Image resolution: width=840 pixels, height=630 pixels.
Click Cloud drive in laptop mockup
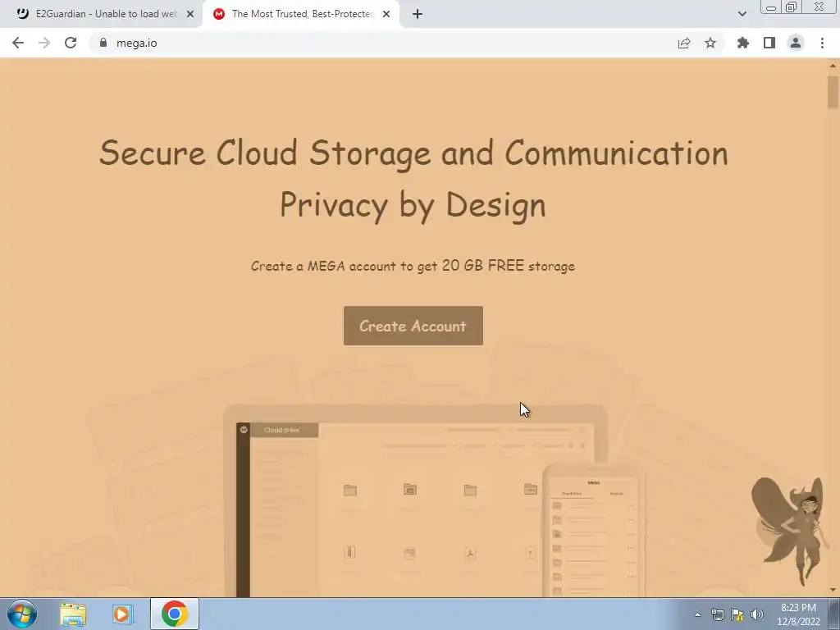point(282,430)
